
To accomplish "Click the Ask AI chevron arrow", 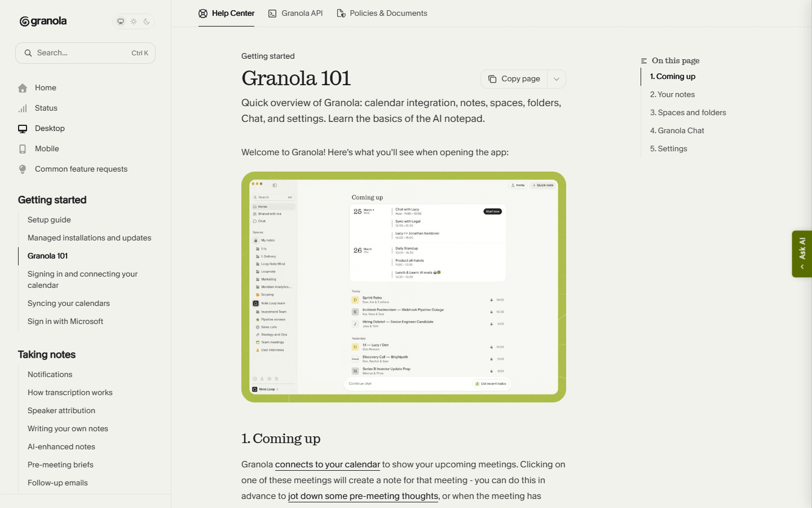I will (802, 267).
